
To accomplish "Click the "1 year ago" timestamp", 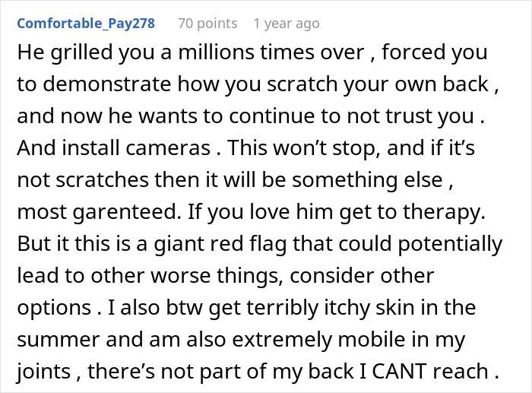I will pos(287,24).
